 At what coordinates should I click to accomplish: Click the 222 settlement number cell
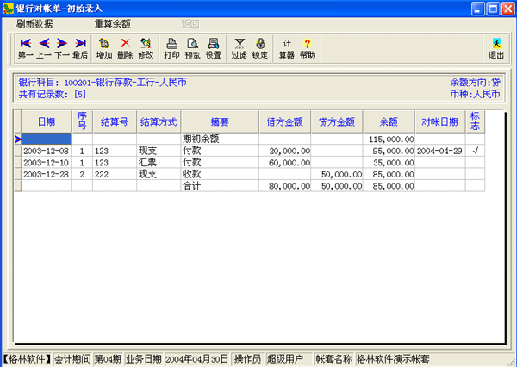[x=114, y=174]
